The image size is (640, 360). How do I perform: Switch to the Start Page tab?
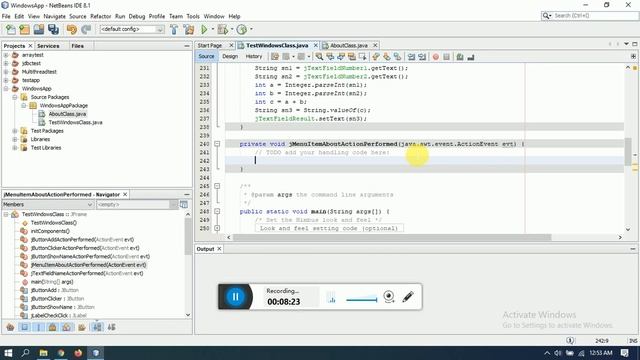pos(210,45)
